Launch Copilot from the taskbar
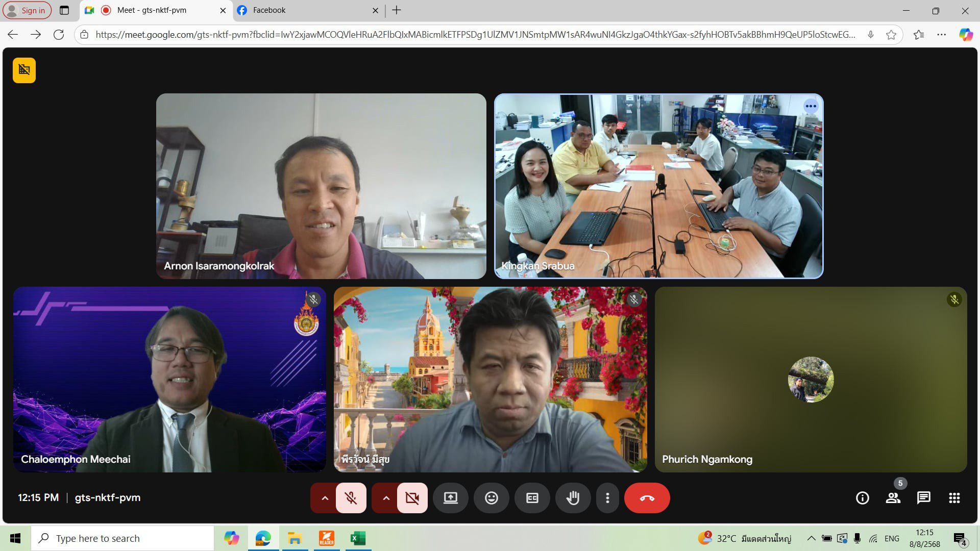980x551 pixels. click(x=231, y=538)
